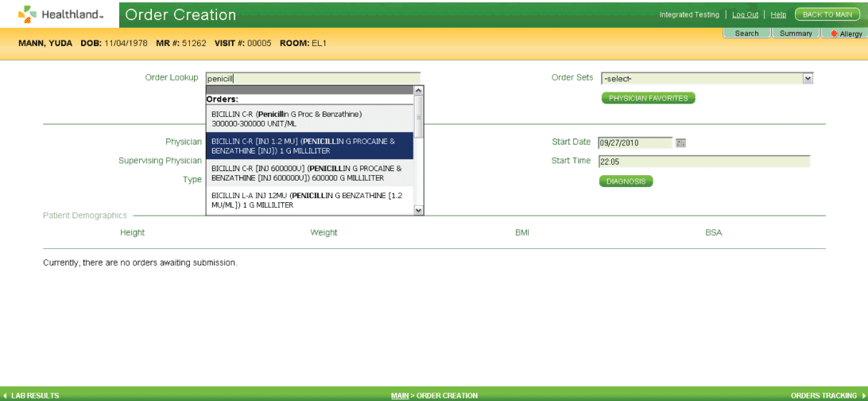Go to Lab Results in footer
The height and width of the screenshot is (401, 868).
[x=32, y=395]
